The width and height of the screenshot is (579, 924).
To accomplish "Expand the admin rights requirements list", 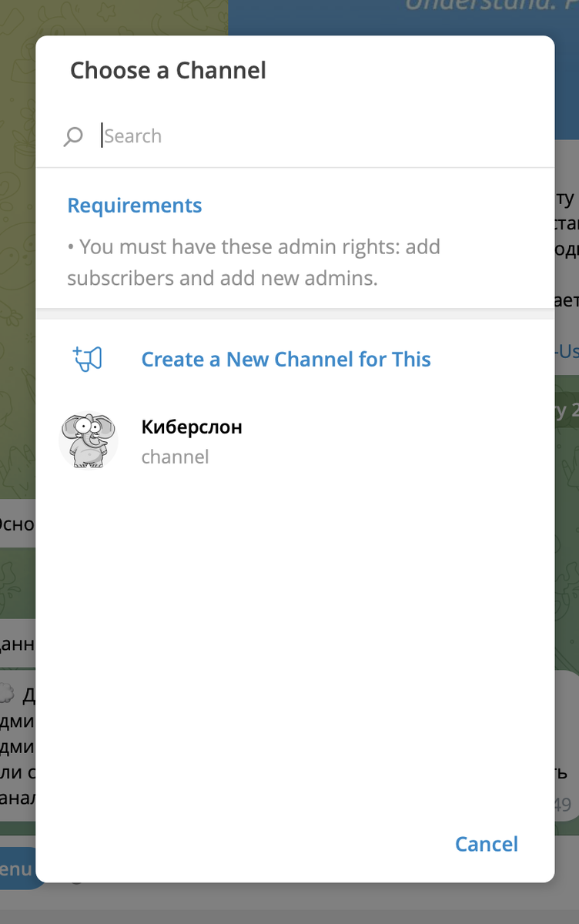I will pyautogui.click(x=134, y=205).
